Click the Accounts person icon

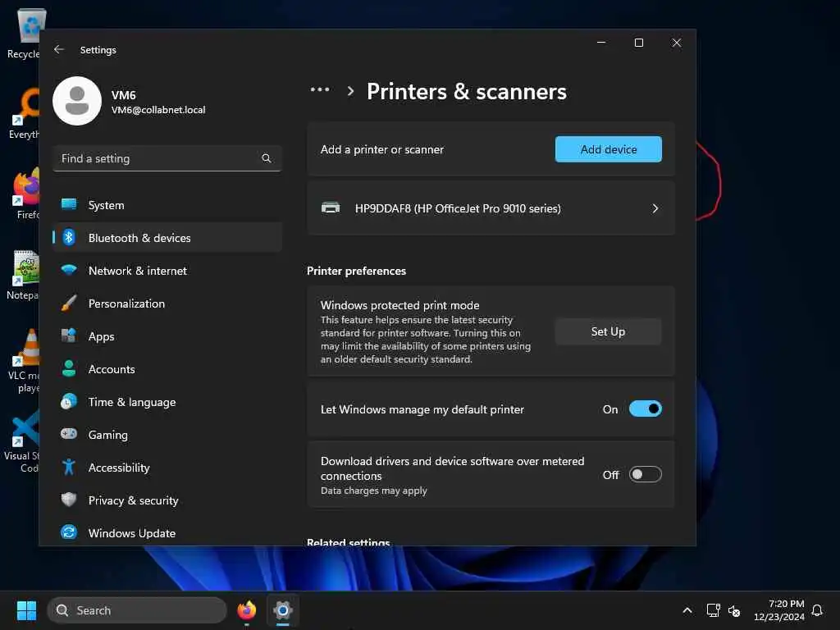click(x=69, y=368)
